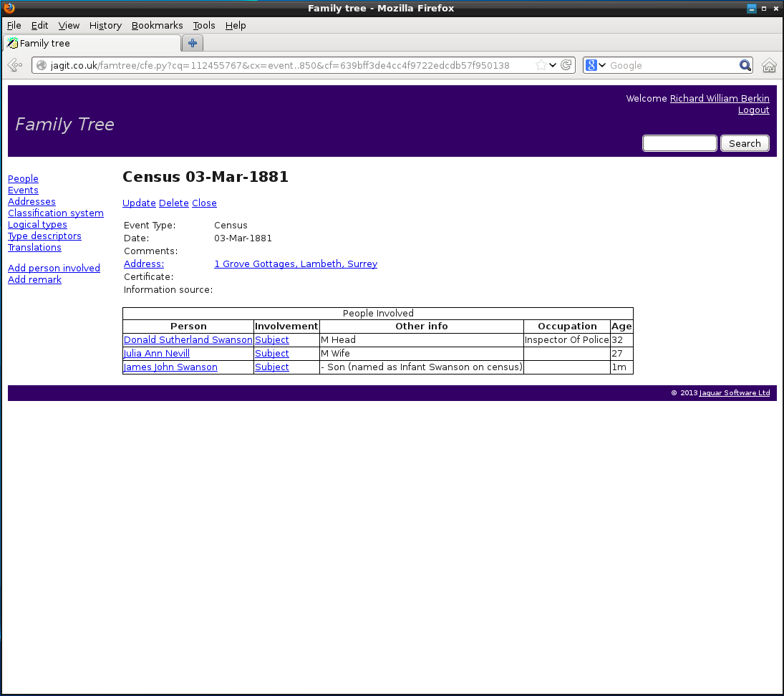784x696 pixels.
Task: Click the Search button
Action: point(745,143)
